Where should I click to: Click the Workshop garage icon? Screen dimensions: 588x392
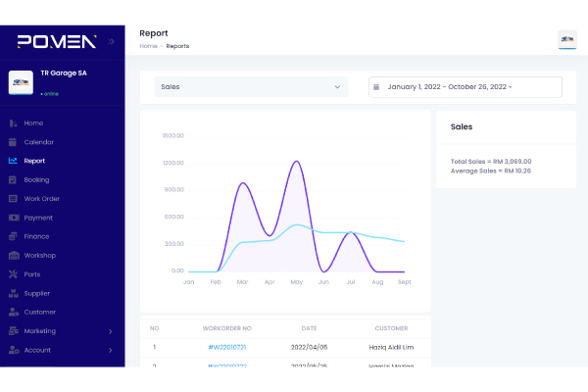click(x=14, y=256)
